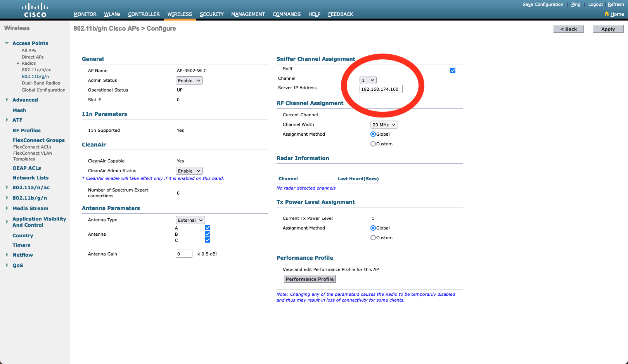Viewport: 628px width, 364px height.
Task: Open OEAP ACLs in sidebar
Action: [27, 168]
